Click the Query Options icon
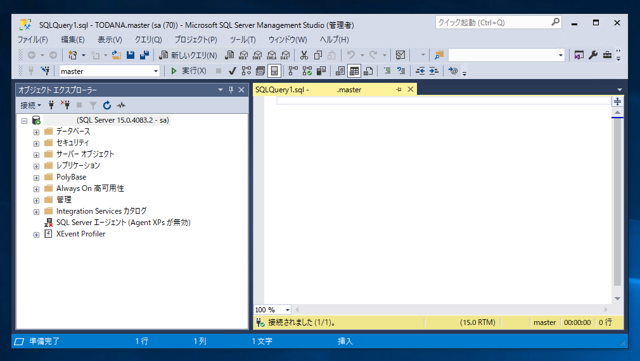 pos(260,71)
